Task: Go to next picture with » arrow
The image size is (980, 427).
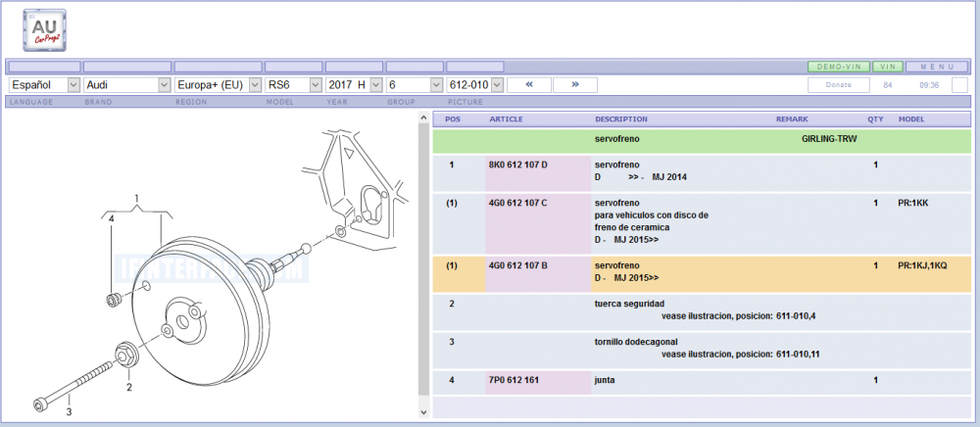Action: point(575,85)
